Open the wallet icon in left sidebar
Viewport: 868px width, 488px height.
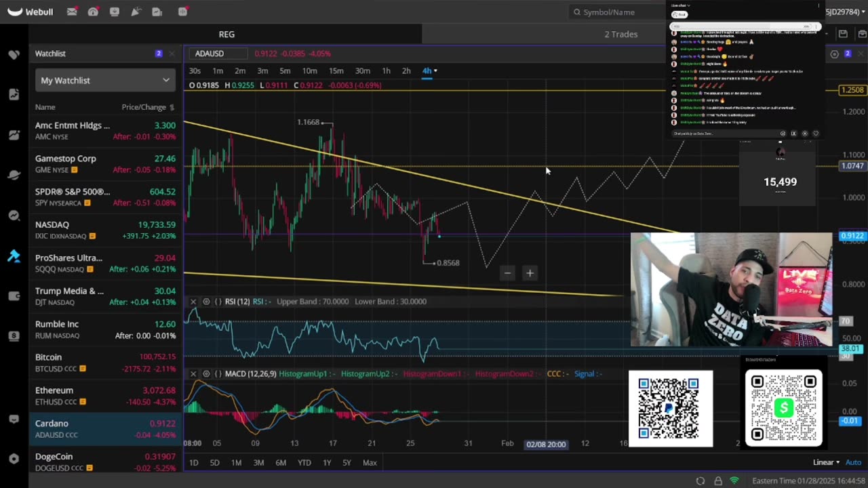14,296
